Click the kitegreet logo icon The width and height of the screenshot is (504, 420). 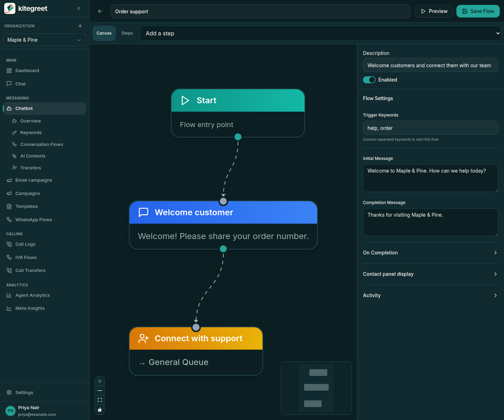9,8
